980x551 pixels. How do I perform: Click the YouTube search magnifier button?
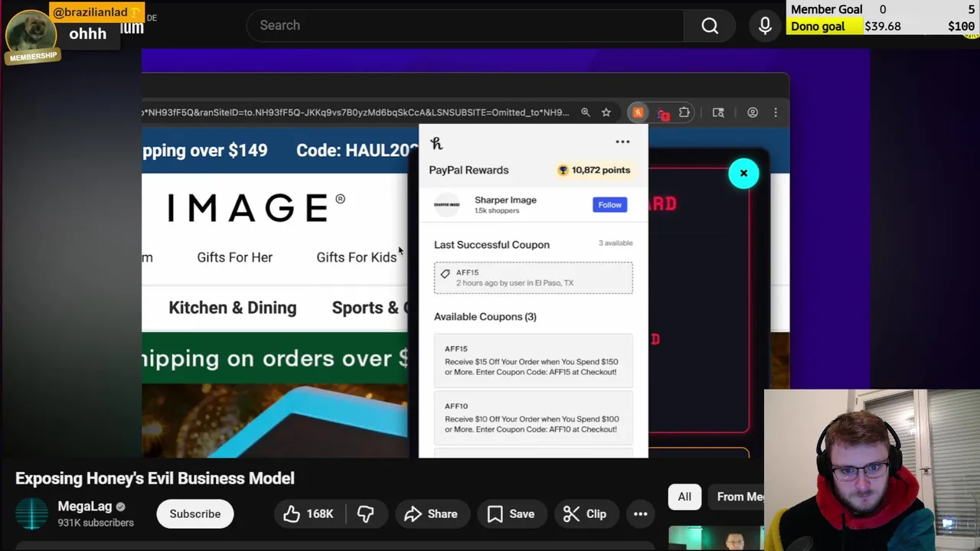click(x=710, y=26)
